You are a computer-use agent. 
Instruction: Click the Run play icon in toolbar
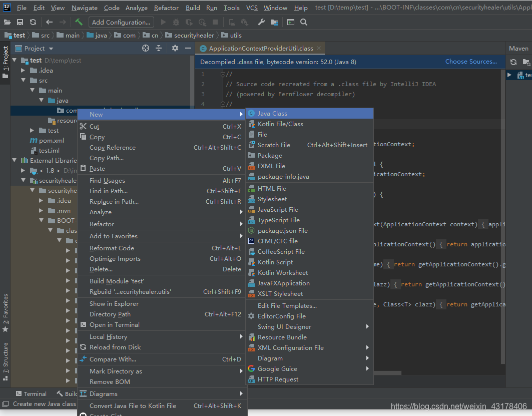pyautogui.click(x=163, y=22)
